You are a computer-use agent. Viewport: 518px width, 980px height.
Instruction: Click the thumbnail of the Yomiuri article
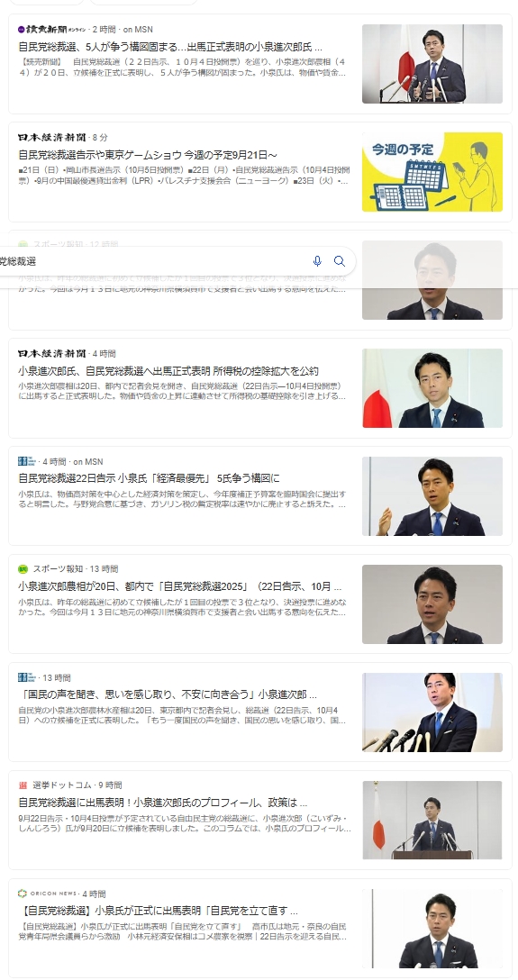click(432, 64)
